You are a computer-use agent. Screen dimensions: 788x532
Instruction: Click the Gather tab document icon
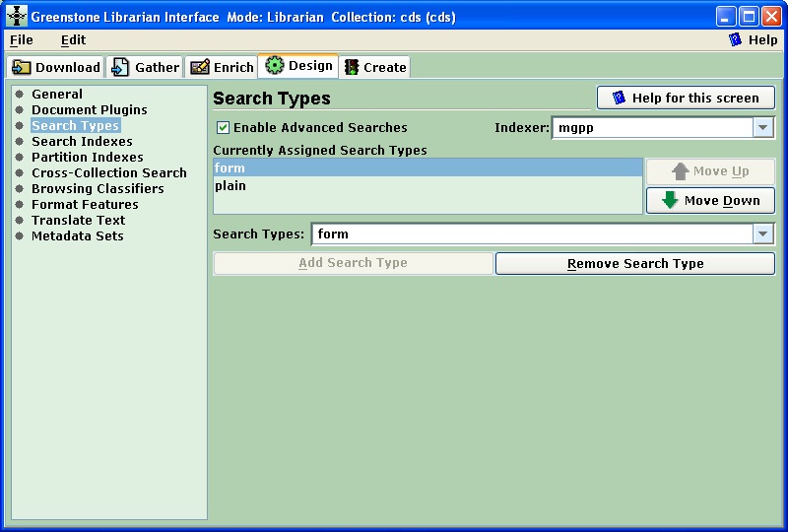click(x=120, y=67)
